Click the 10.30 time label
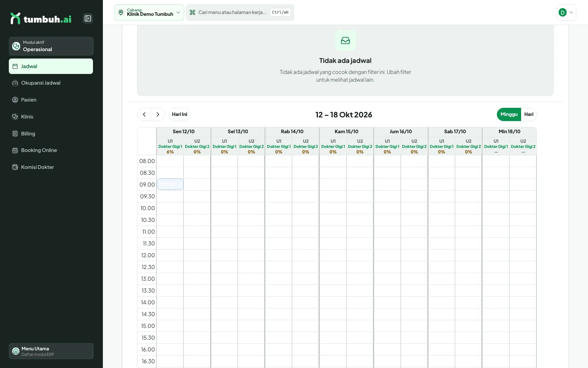This screenshot has height=368, width=588. pyautogui.click(x=148, y=220)
